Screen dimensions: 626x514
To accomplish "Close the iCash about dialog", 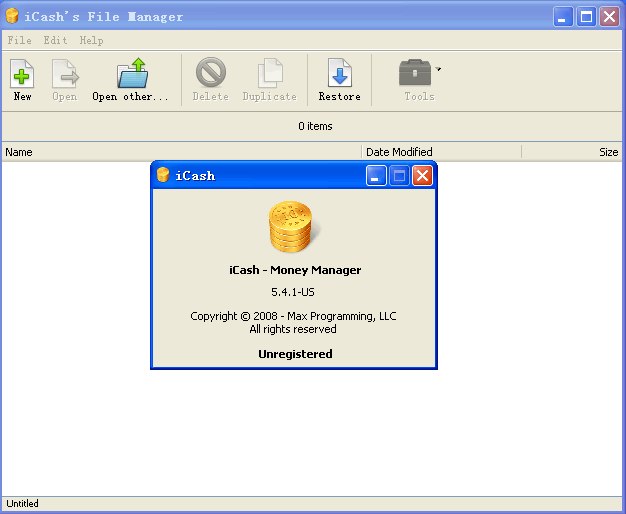I will click(422, 176).
